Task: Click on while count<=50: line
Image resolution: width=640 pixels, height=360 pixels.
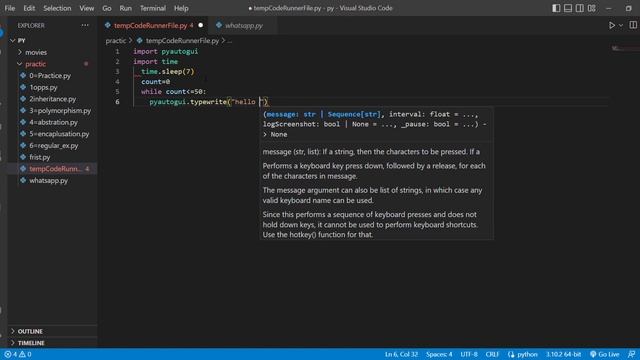Action: click(x=173, y=91)
